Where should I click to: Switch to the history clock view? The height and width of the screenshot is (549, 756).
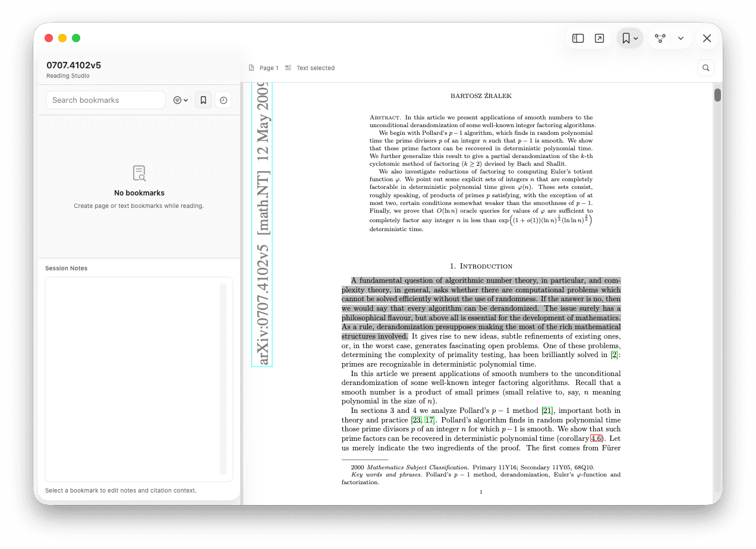tap(223, 100)
